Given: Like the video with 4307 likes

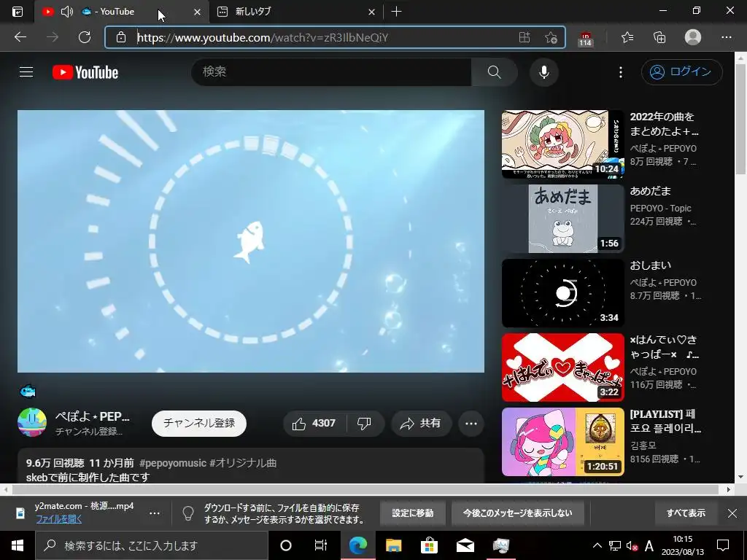Looking at the screenshot, I should click(x=314, y=424).
